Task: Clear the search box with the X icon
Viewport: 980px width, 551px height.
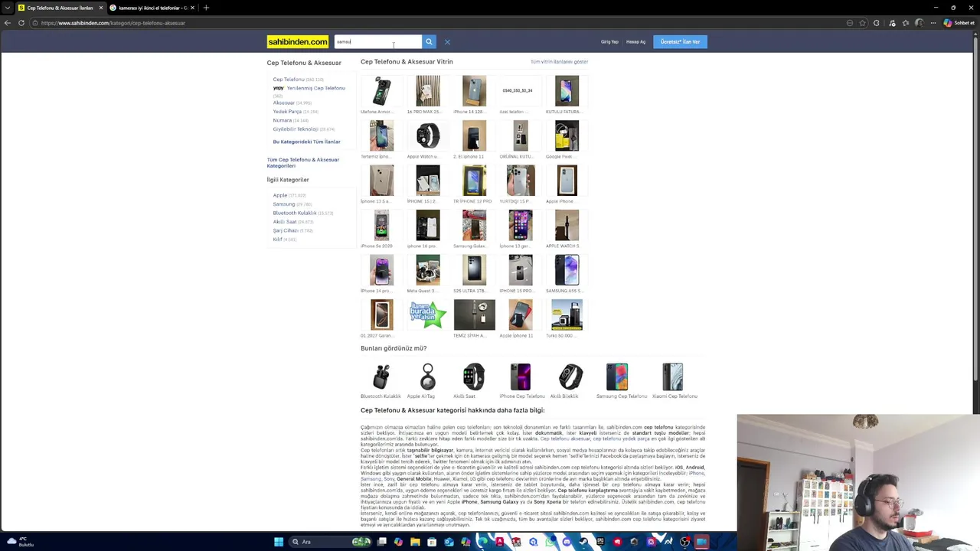Action: coord(447,42)
